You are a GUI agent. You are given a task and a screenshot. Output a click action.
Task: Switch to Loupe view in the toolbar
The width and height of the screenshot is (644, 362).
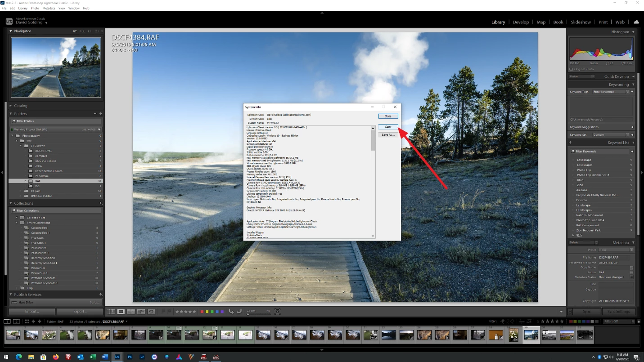121,311
